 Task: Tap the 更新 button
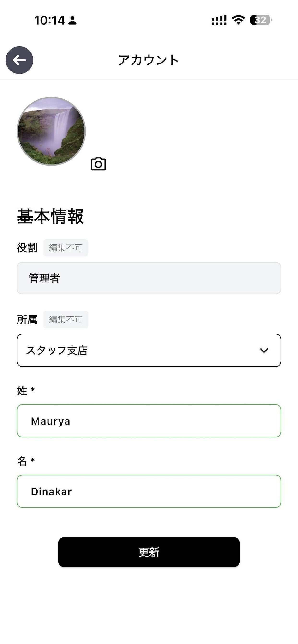149,552
